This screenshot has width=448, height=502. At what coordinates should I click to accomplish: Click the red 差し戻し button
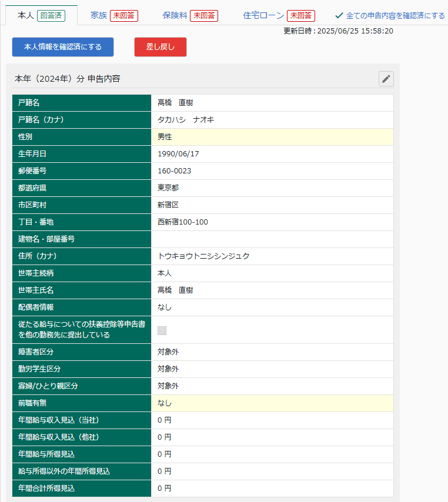coord(161,47)
